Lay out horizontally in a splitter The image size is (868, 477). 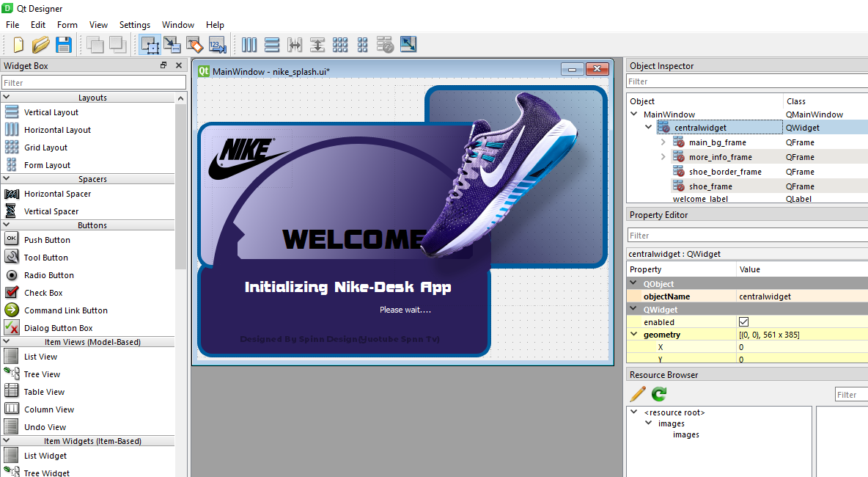[295, 45]
